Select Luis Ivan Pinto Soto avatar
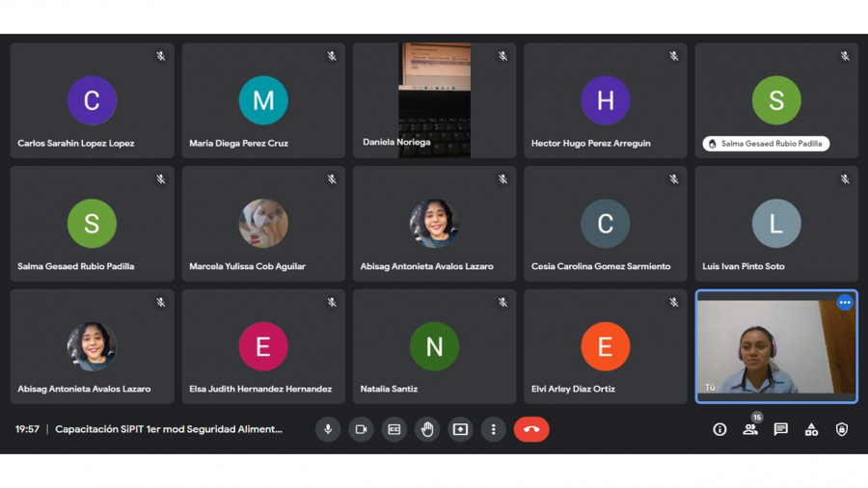Screen dimensions: 868x488 776,224
